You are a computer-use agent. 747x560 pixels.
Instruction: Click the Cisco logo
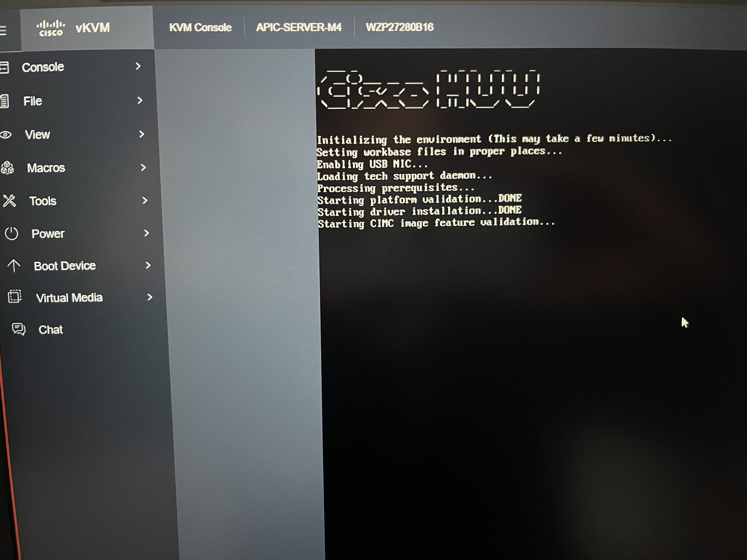[51, 28]
